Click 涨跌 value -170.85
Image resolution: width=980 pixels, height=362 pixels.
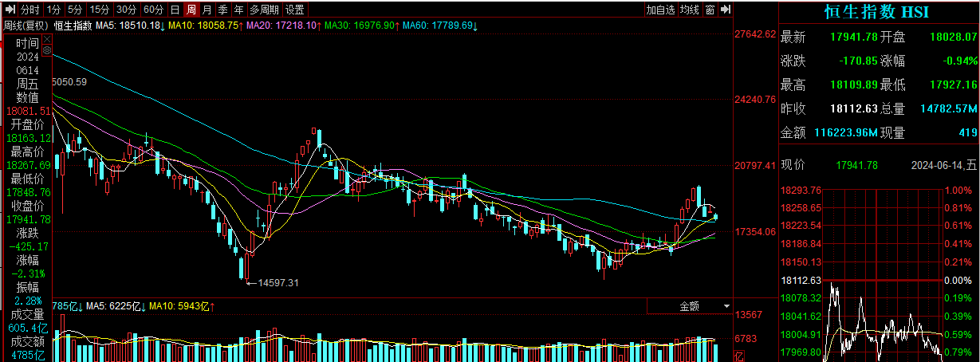pyautogui.click(x=858, y=61)
